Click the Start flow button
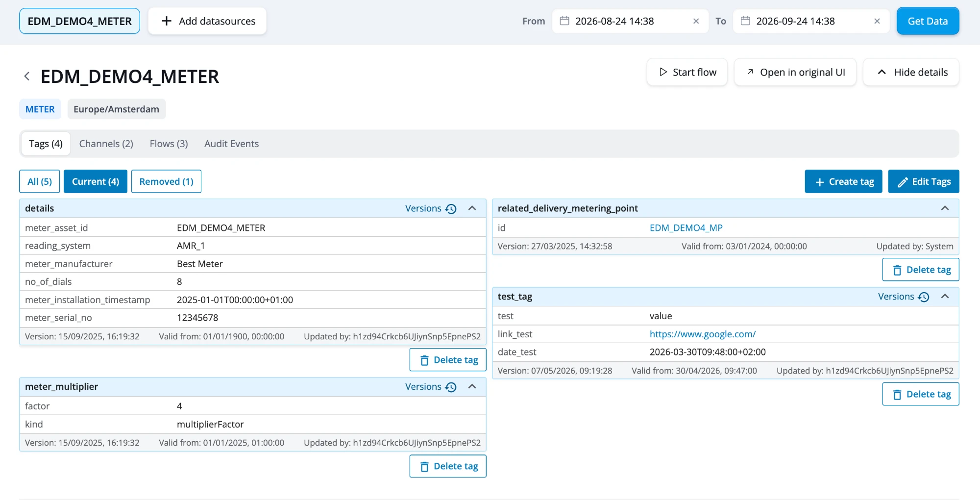The height and width of the screenshot is (504, 980). coord(687,72)
